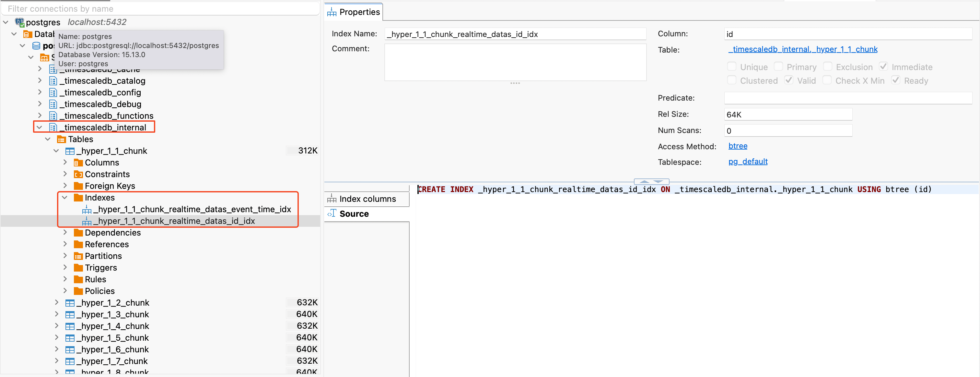Toggle the Exclusion checkbox

(x=827, y=67)
